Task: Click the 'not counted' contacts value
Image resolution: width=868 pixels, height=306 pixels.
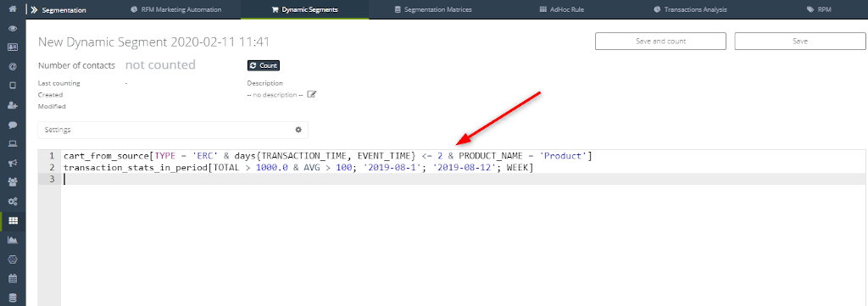Action: 160,64
